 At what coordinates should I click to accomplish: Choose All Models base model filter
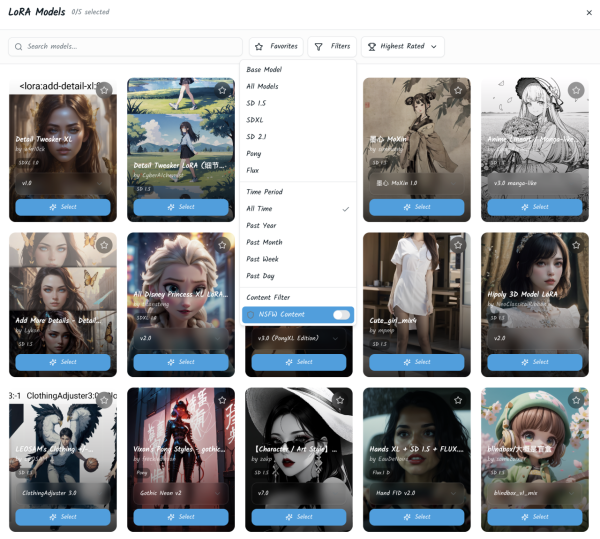(x=298, y=86)
